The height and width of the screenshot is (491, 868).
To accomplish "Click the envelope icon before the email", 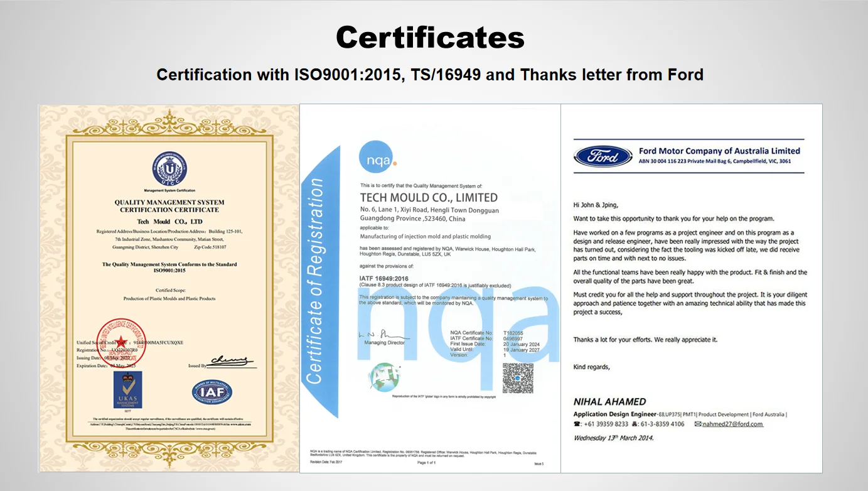I will pos(697,424).
